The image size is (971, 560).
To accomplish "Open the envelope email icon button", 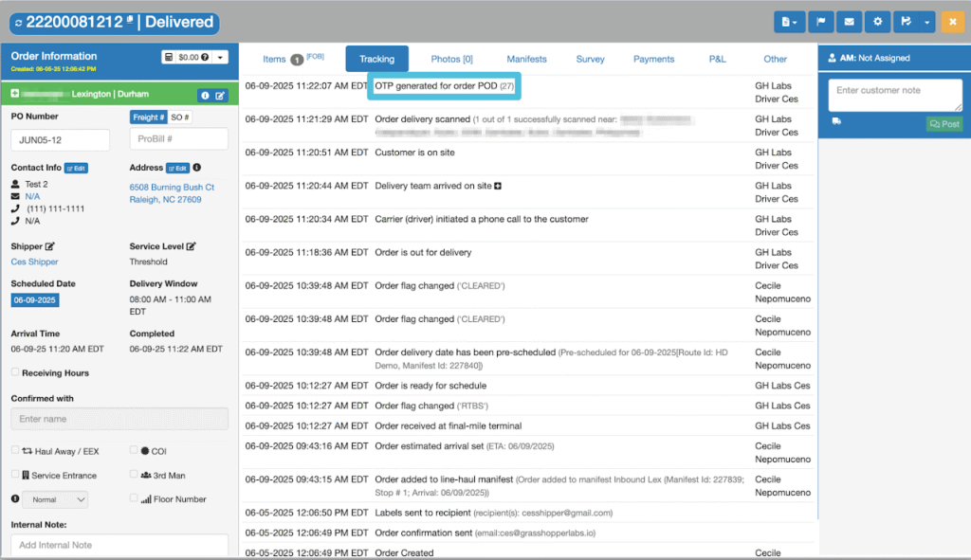I will 849,22.
